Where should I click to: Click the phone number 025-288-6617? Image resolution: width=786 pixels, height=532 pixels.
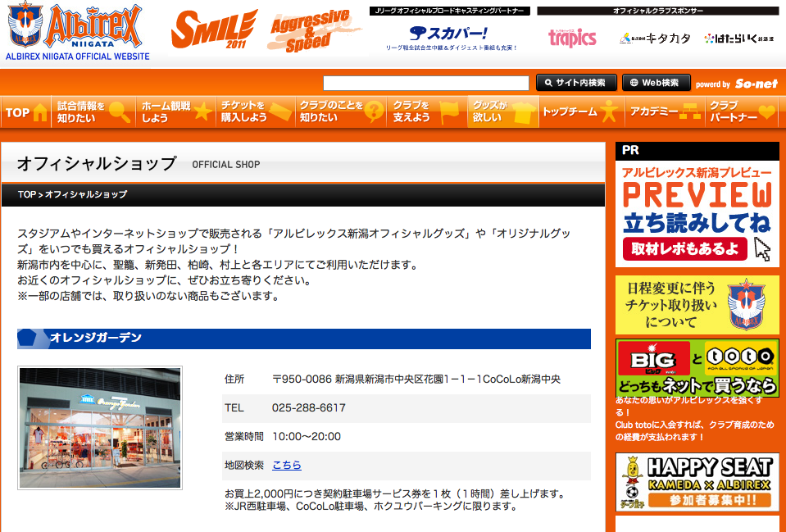[309, 407]
